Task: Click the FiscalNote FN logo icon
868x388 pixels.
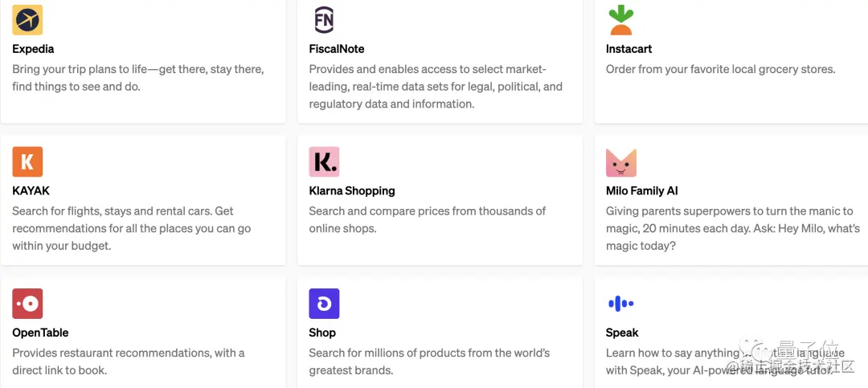Action: [324, 19]
